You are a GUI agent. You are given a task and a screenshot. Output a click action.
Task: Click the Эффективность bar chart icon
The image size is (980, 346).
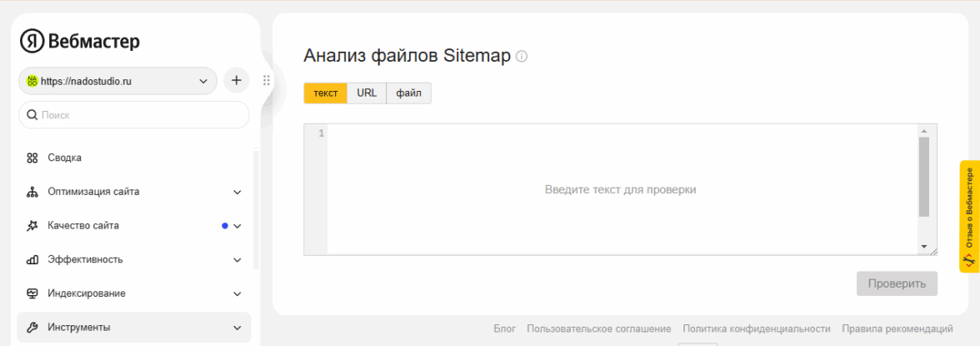(32, 260)
